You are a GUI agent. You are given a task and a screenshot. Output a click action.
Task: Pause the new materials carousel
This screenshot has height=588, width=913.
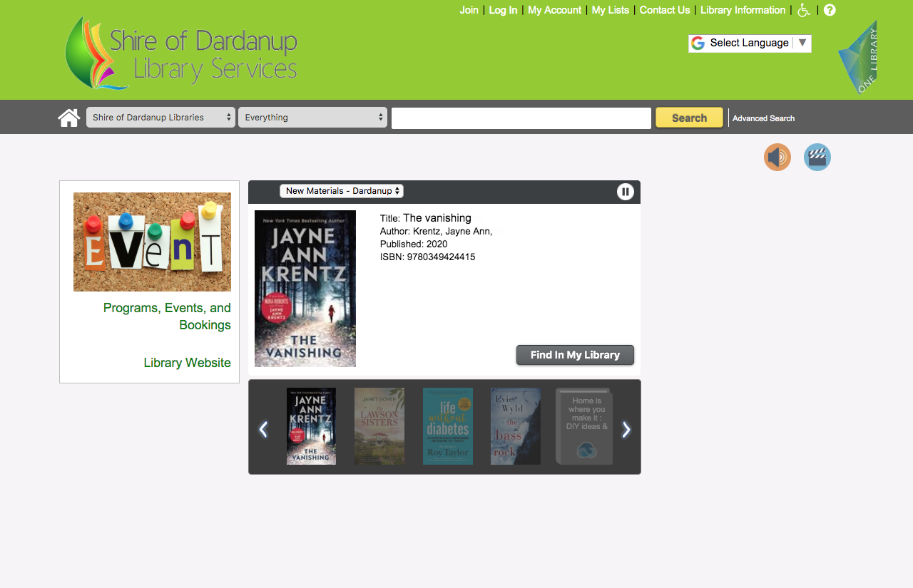[626, 192]
